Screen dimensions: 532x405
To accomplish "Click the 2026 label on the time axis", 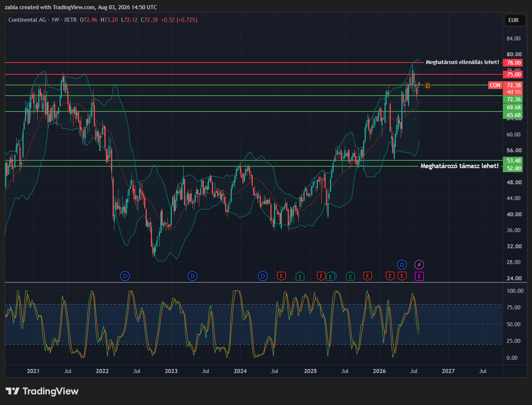I will (x=379, y=371).
